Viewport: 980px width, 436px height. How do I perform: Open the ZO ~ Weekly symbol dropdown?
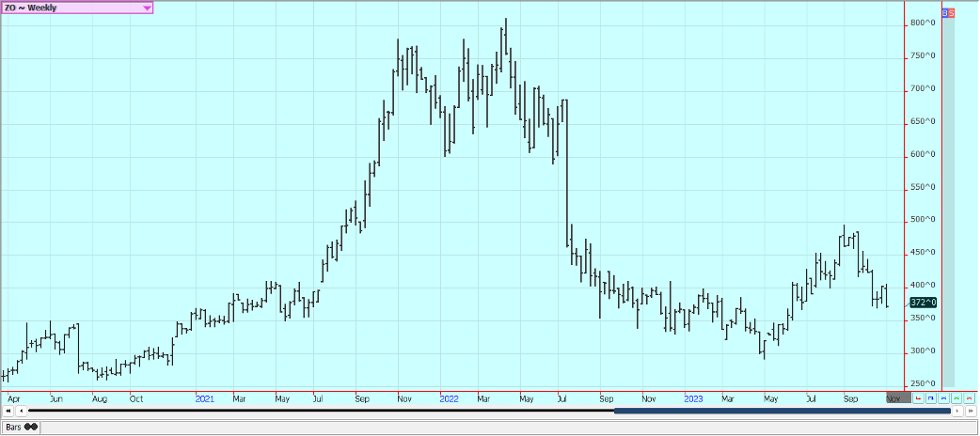[77, 8]
